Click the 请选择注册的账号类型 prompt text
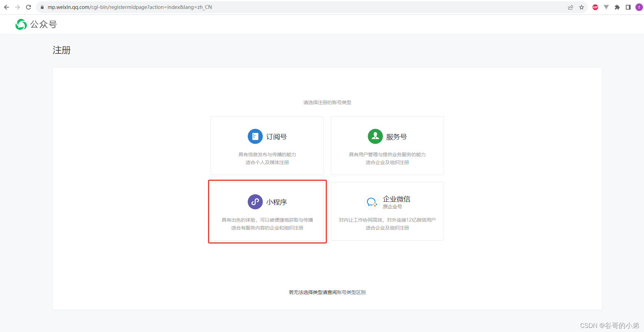The height and width of the screenshot is (332, 644). point(327,102)
